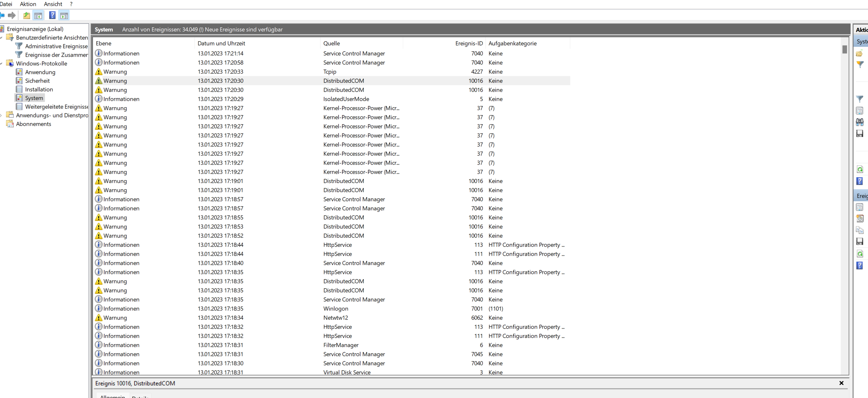
Task: Sort by the Ereignis-ID column header
Action: [469, 43]
